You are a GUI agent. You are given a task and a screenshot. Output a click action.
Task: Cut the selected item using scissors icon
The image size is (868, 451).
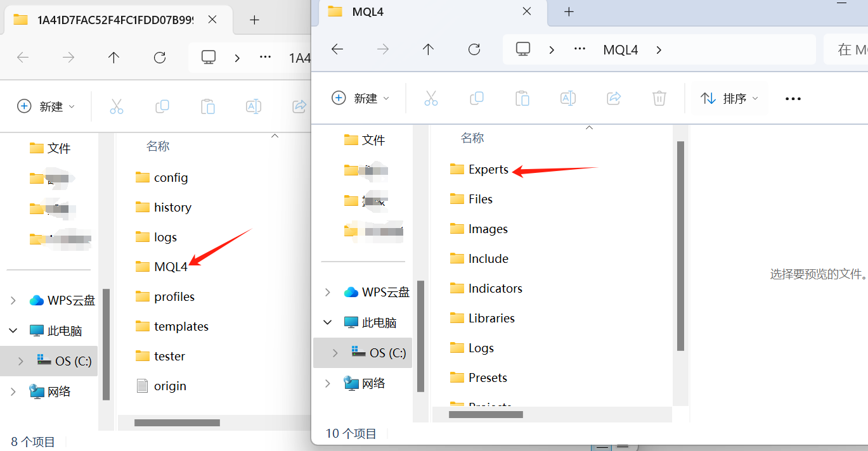tap(431, 98)
